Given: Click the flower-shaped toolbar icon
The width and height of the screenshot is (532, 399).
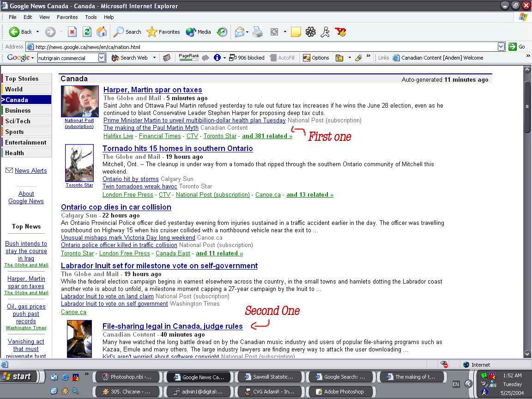Looking at the screenshot, I should click(310, 32).
